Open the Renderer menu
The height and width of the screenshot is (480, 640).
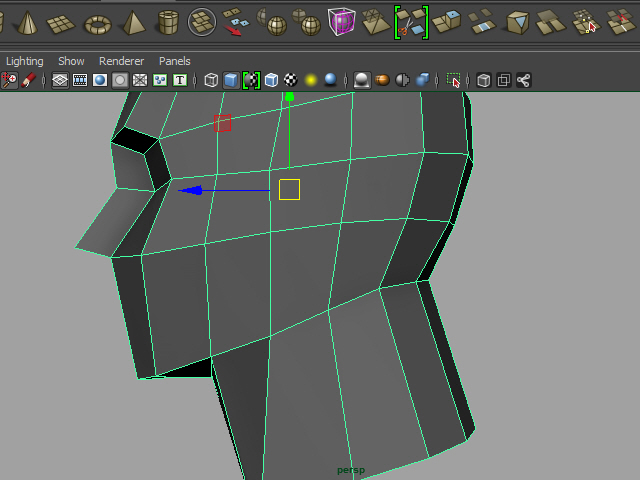[121, 61]
